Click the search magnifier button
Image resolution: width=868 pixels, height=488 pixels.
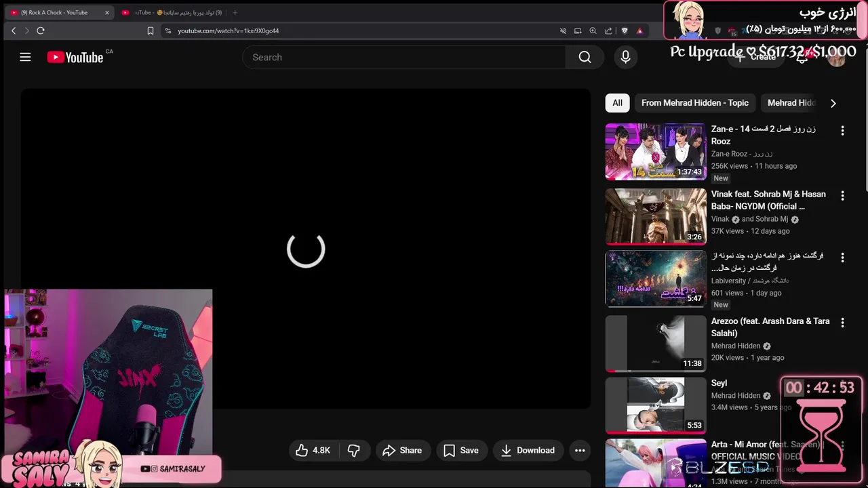(x=585, y=57)
